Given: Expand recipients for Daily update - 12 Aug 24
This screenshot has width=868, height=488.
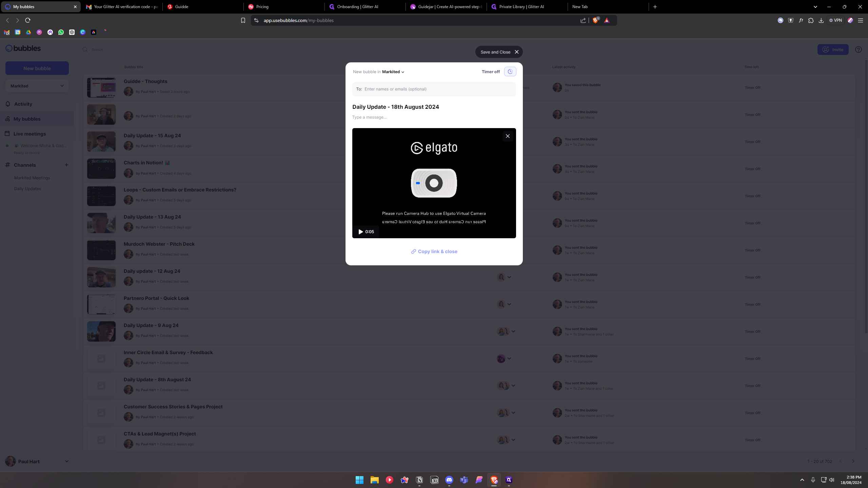Looking at the screenshot, I should pos(509,277).
